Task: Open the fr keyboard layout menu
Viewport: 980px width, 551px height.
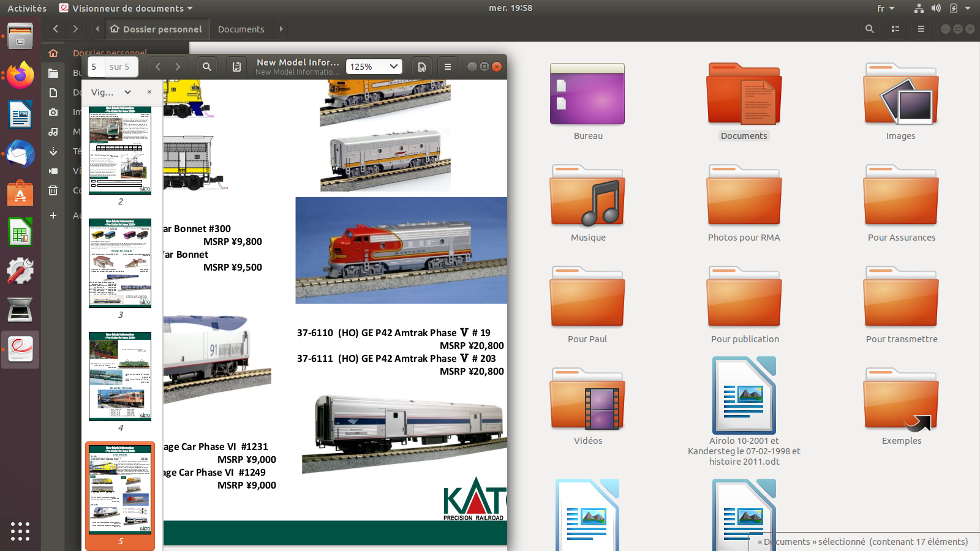Action: pyautogui.click(x=886, y=8)
